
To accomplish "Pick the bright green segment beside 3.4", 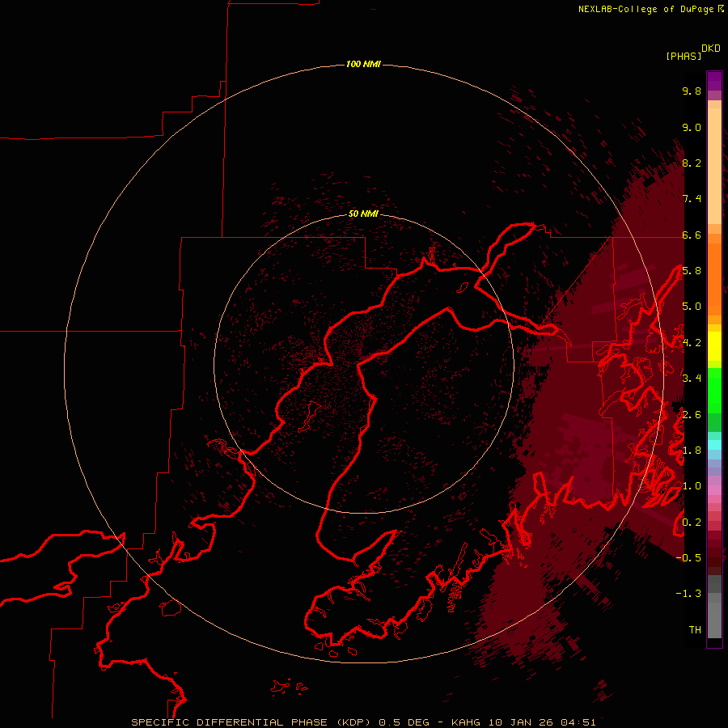I will pos(714,390).
